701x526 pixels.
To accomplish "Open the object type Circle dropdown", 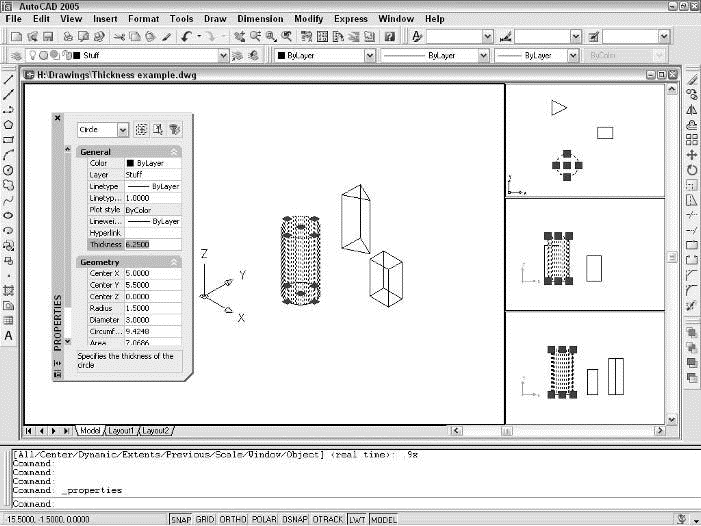I will tap(122, 130).
